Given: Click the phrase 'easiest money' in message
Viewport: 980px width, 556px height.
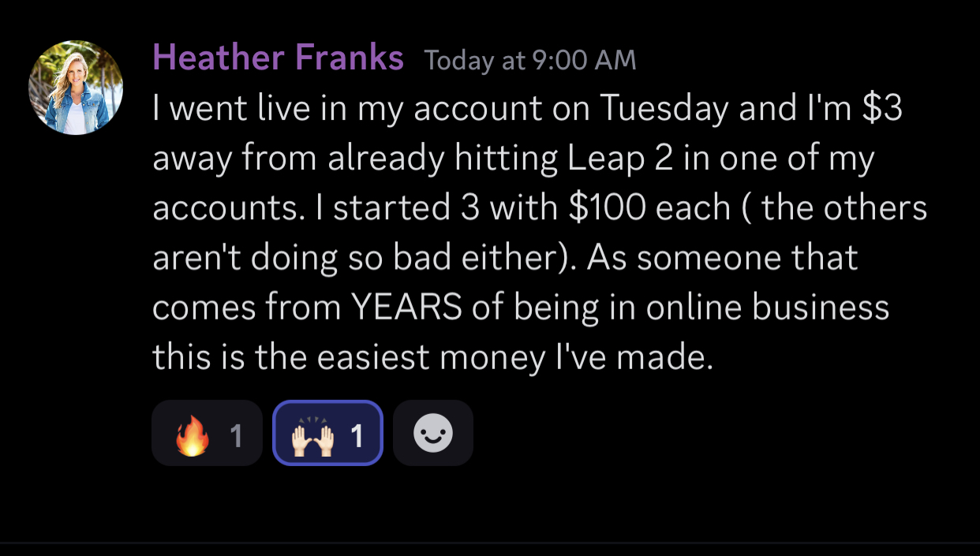Looking at the screenshot, I should [x=431, y=356].
